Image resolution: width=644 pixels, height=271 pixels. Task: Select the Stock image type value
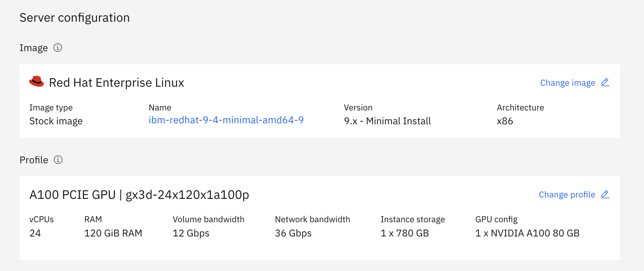coord(56,121)
